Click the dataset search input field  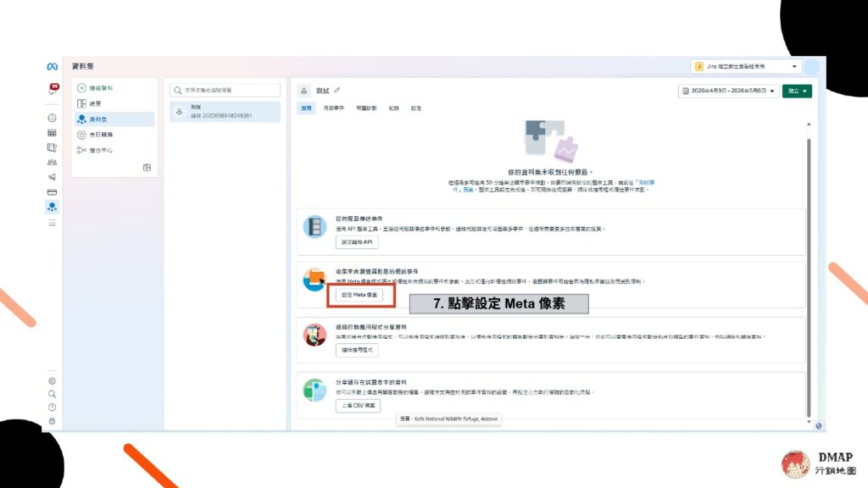[x=225, y=90]
